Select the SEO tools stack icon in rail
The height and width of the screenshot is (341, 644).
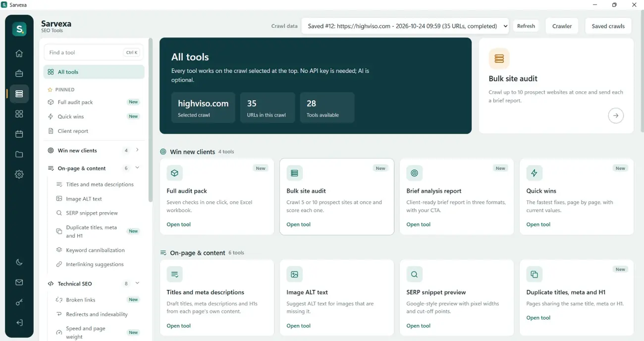[19, 94]
